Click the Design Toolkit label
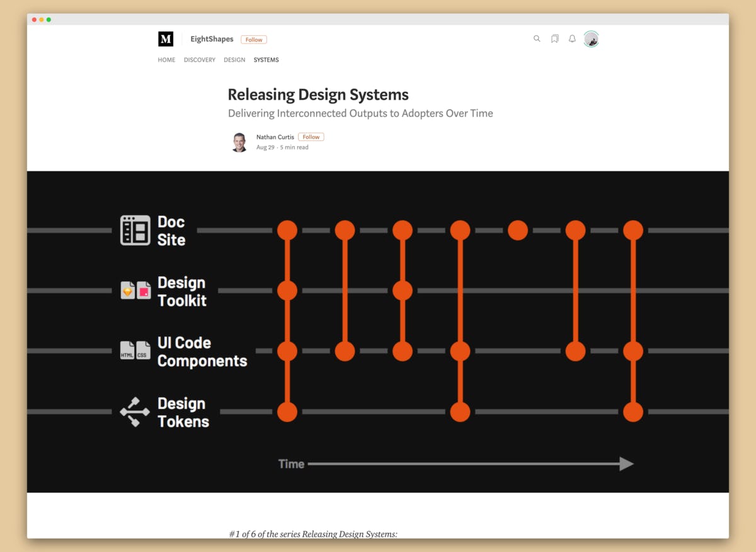Screen dimensions: 756x552 (x=182, y=291)
